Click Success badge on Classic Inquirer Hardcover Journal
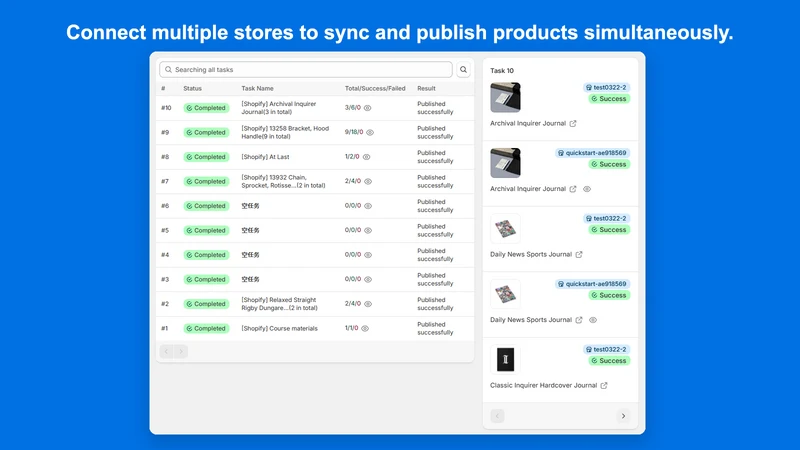The image size is (800, 450). pos(609,361)
